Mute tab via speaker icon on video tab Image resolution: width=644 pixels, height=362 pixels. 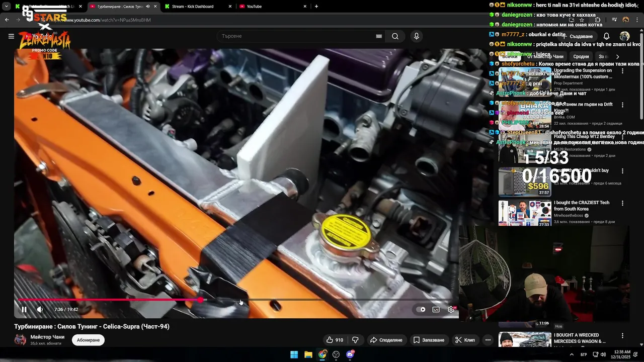click(x=147, y=7)
